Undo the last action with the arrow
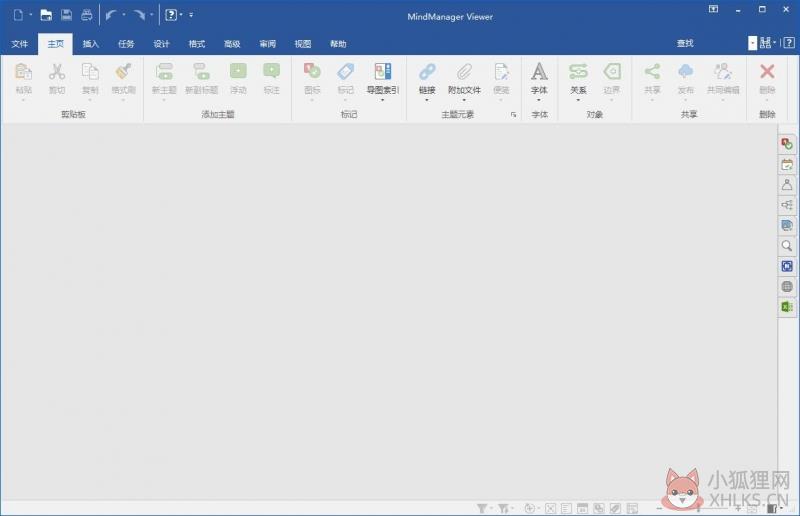Screen dimensions: 800x516 pos(111,15)
